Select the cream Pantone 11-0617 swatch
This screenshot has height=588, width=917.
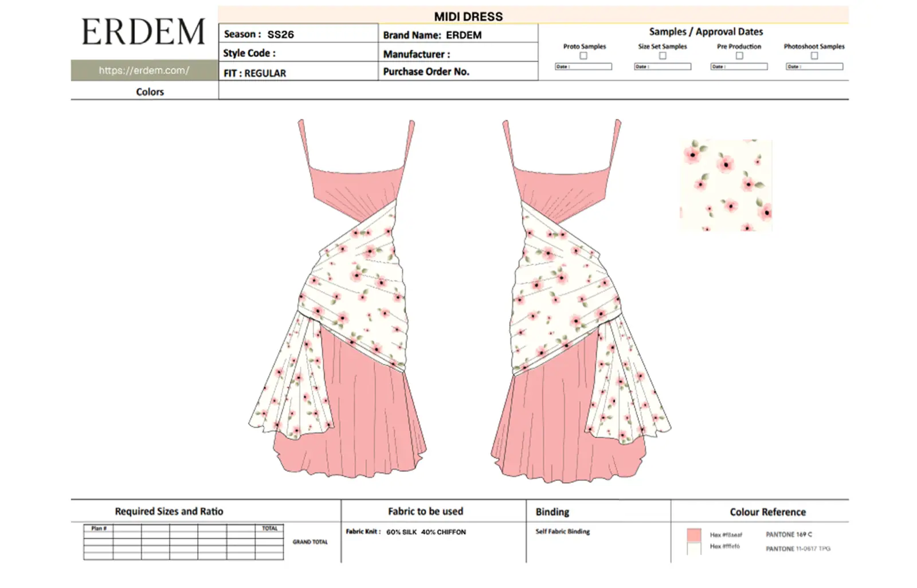pyautogui.click(x=694, y=548)
